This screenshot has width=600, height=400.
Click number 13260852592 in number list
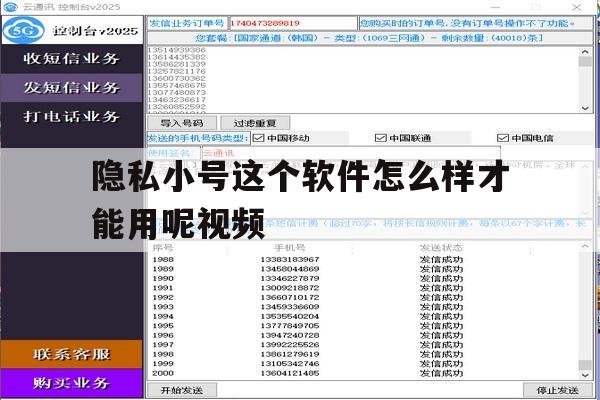[177, 106]
